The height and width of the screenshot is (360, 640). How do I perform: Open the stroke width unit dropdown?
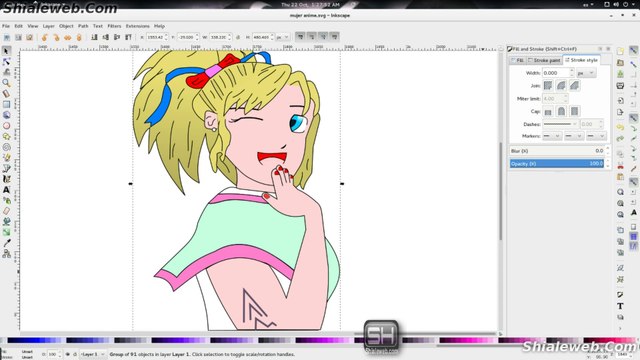[586, 73]
